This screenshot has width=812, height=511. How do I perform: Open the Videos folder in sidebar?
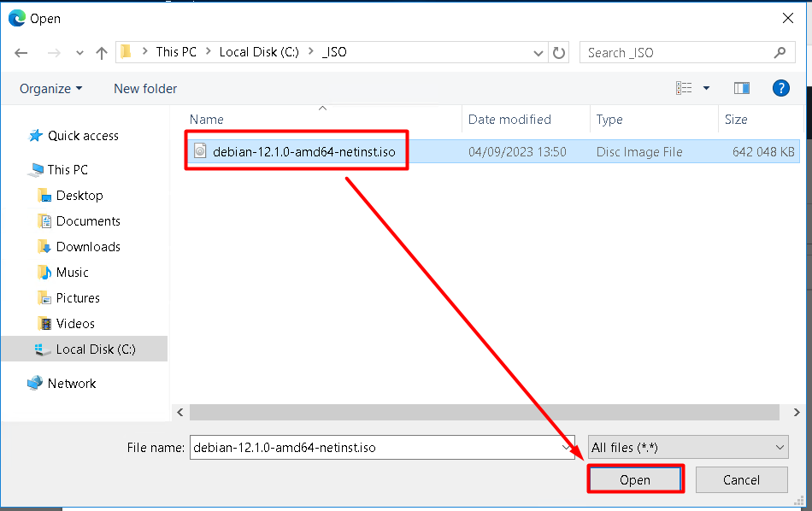[x=75, y=324]
